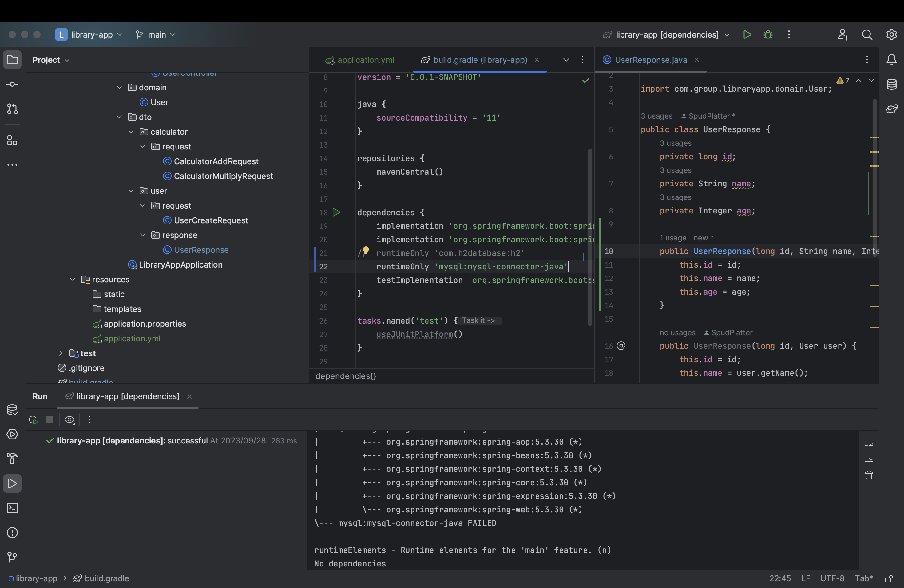Click the 7 warnings indicator
This screenshot has height=588, width=904.
pos(843,81)
